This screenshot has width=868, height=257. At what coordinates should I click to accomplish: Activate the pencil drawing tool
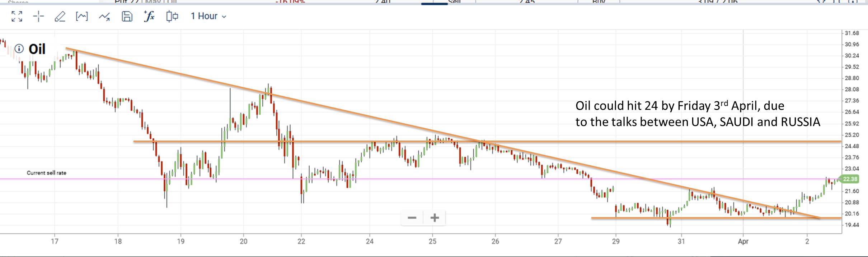point(60,16)
